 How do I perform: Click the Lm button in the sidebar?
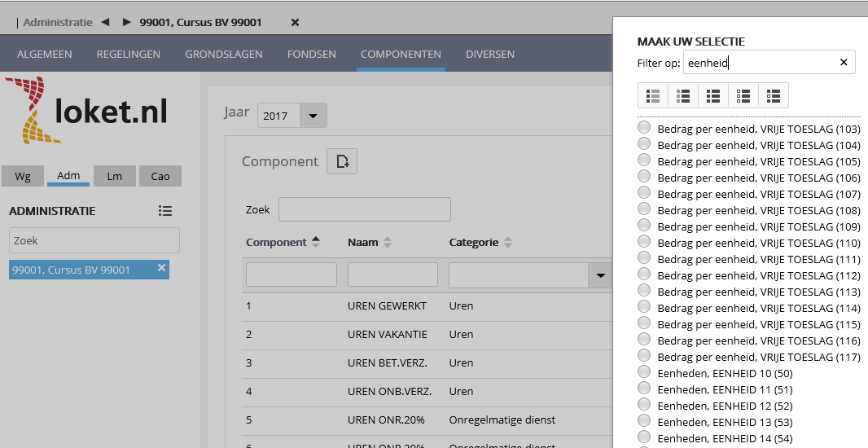click(x=114, y=176)
